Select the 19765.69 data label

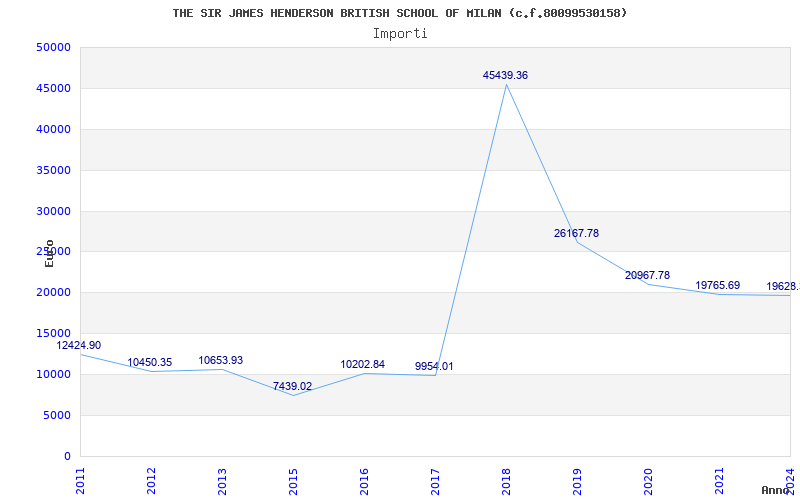717,286
